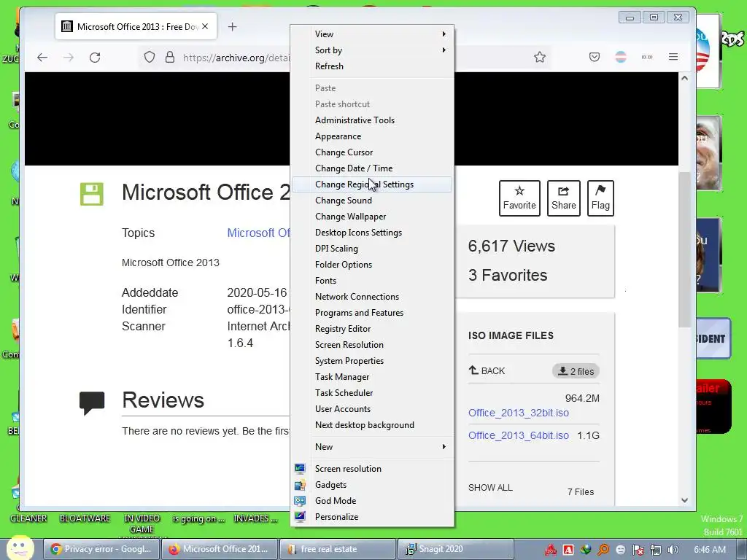Viewport: 747px width, 560px height.
Task: Click the 6,617 Views text
Action: point(511,246)
